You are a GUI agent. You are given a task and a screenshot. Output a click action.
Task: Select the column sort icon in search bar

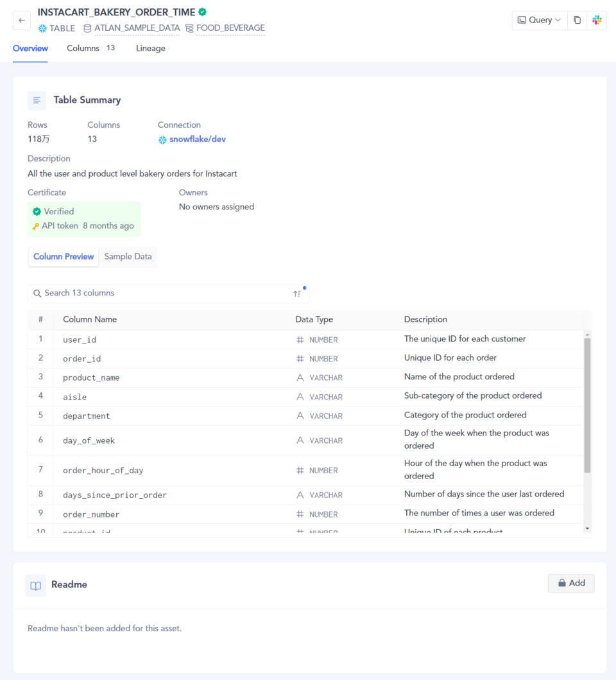click(297, 293)
